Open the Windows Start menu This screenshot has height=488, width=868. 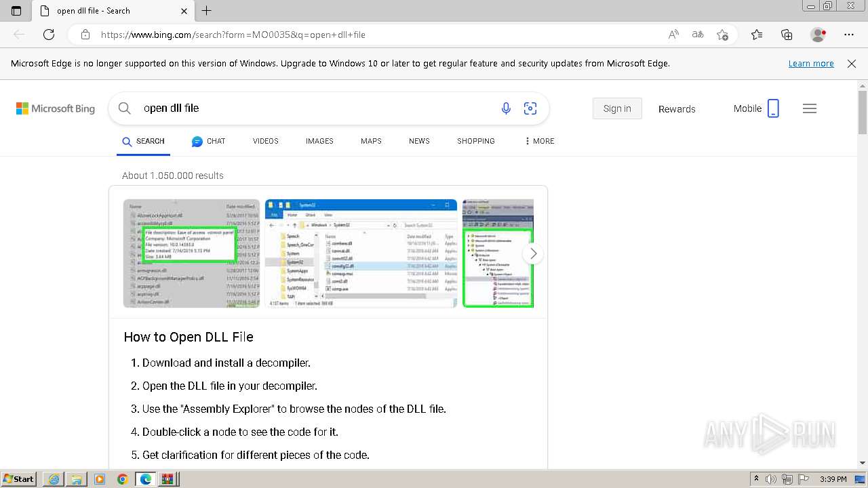coord(19,479)
